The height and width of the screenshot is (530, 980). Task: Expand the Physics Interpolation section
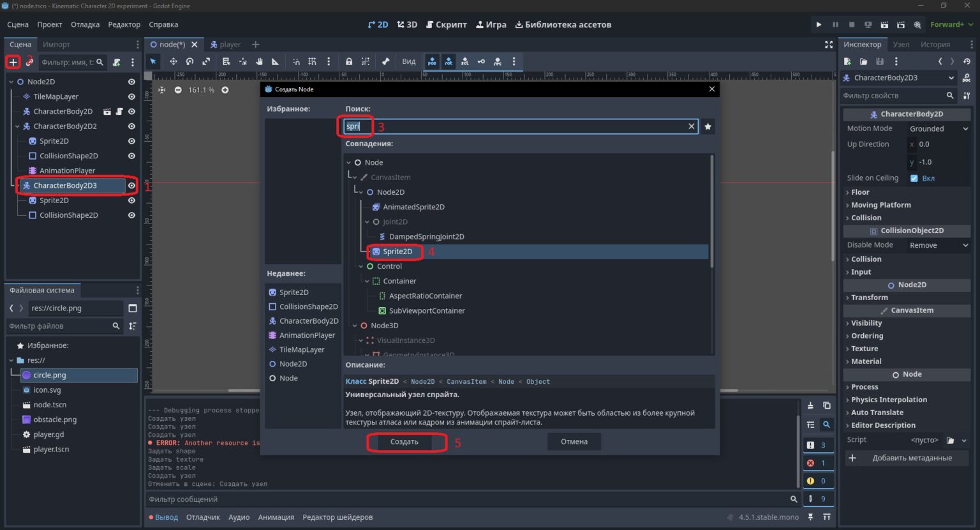tap(907, 400)
